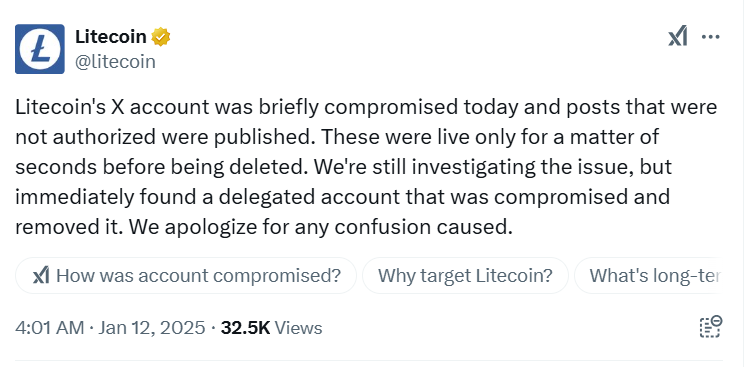
Task: Click the Grok icon at top right
Action: [678, 37]
